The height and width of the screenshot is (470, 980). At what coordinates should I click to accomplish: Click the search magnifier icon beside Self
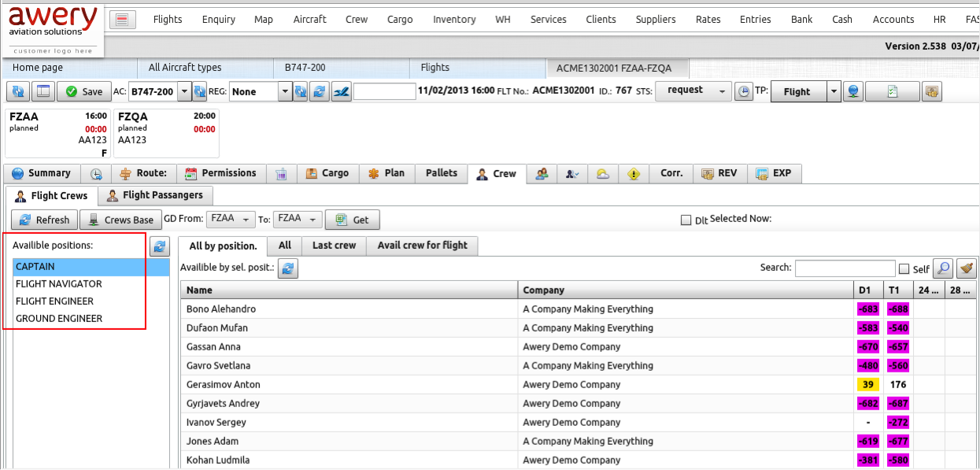point(942,268)
